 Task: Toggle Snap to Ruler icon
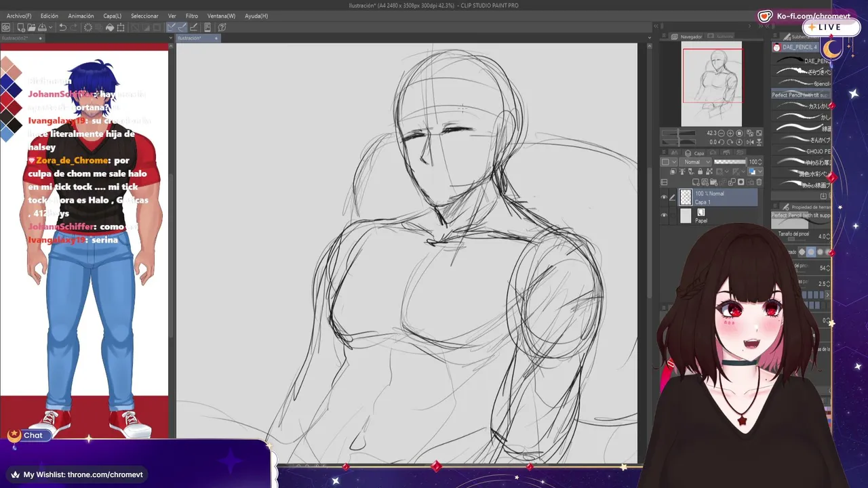[x=170, y=27]
